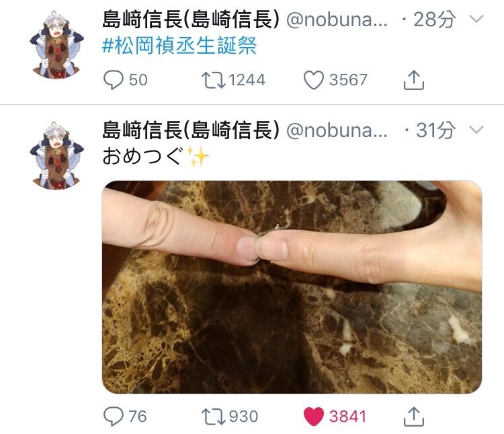This screenshot has width=504, height=434.
Task: Open the #松岡禎丞生誕祭 hashtag link
Action: click(x=179, y=46)
